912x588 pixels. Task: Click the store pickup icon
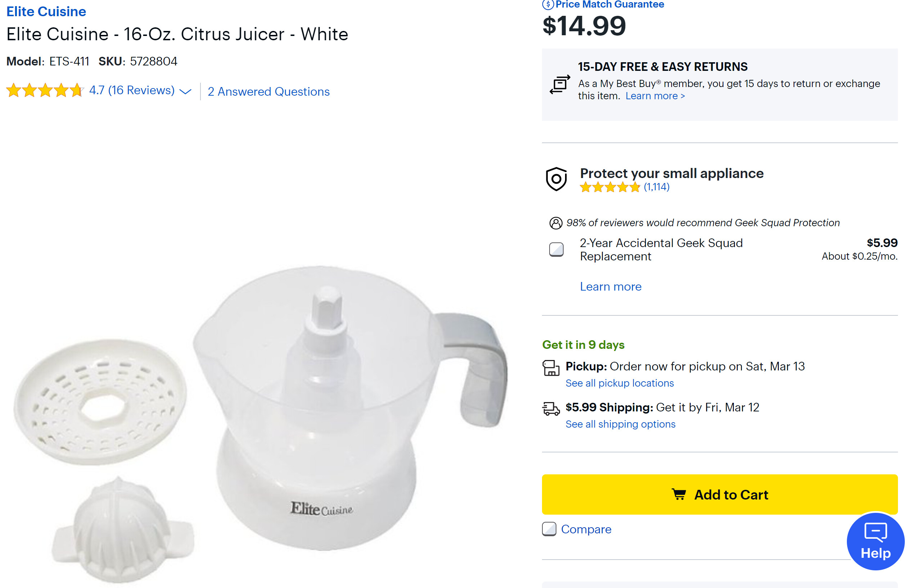coord(551,368)
